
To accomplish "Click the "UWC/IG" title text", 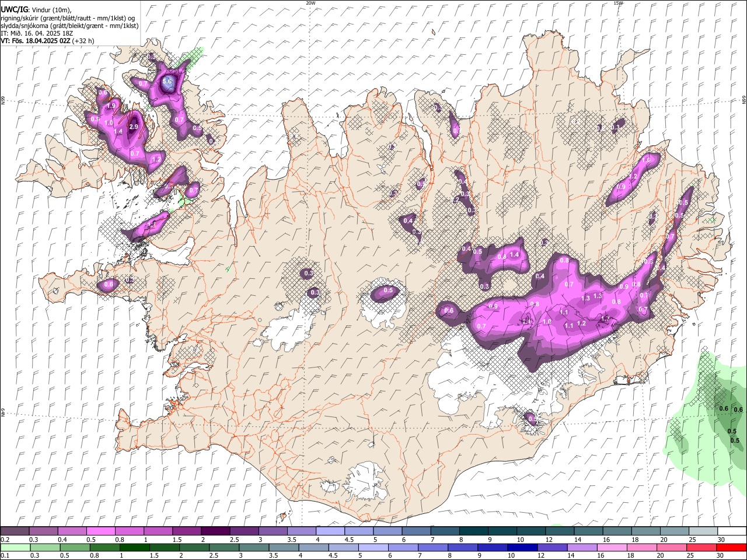I will [13, 10].
